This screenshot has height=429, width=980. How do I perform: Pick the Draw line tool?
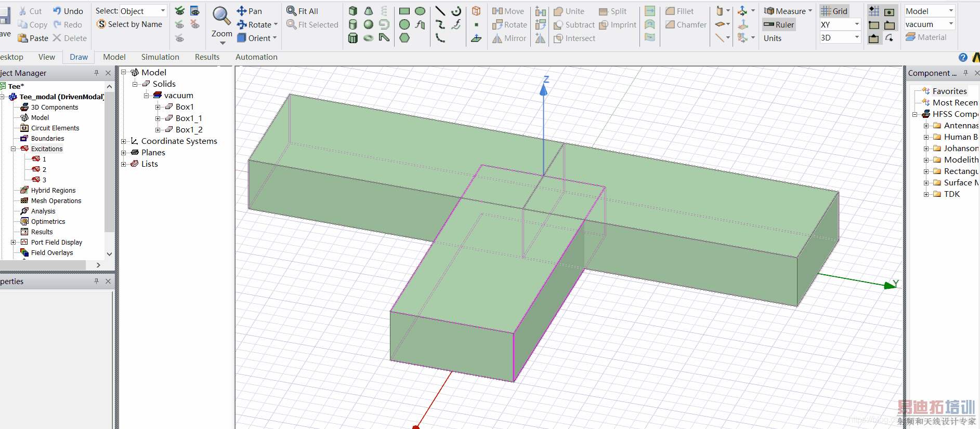click(x=440, y=11)
